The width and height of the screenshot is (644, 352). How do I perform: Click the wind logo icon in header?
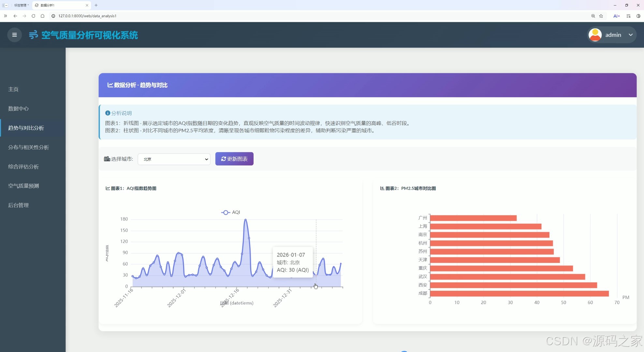coord(33,35)
